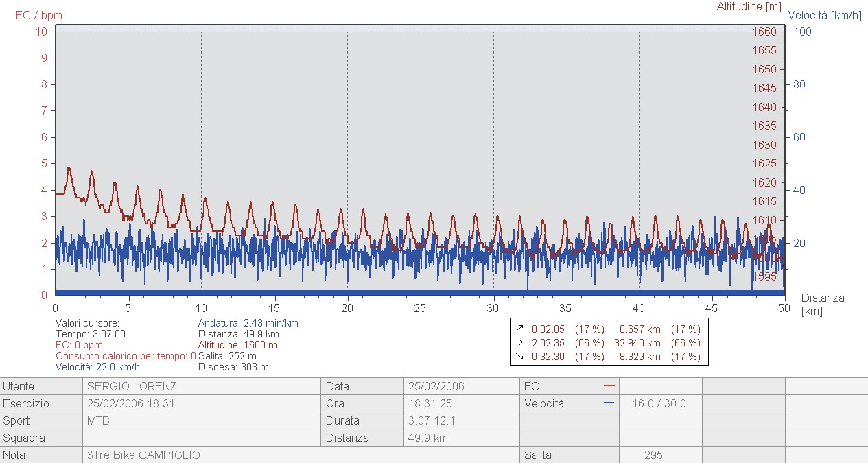Click the Velocità limits 16.0 / 30.0

click(659, 403)
